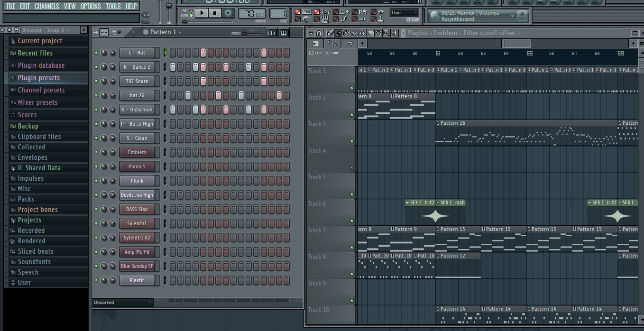Select the playlist Select marquee tool
The width and height of the screenshot is (644, 331).
[x=378, y=33]
